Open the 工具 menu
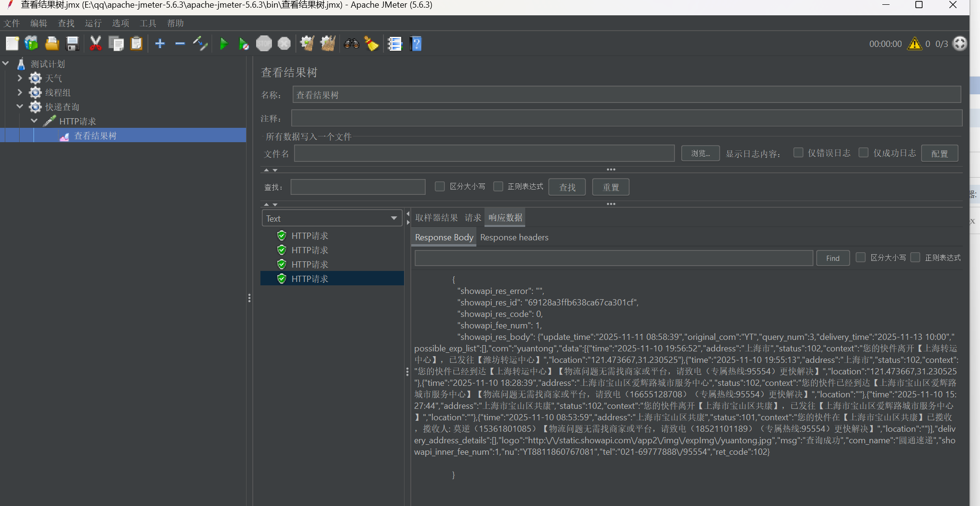980x506 pixels. coord(148,23)
